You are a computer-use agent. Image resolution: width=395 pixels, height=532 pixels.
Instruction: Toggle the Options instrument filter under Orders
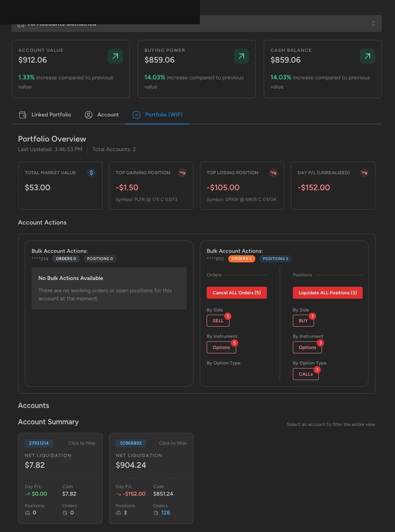point(221,347)
